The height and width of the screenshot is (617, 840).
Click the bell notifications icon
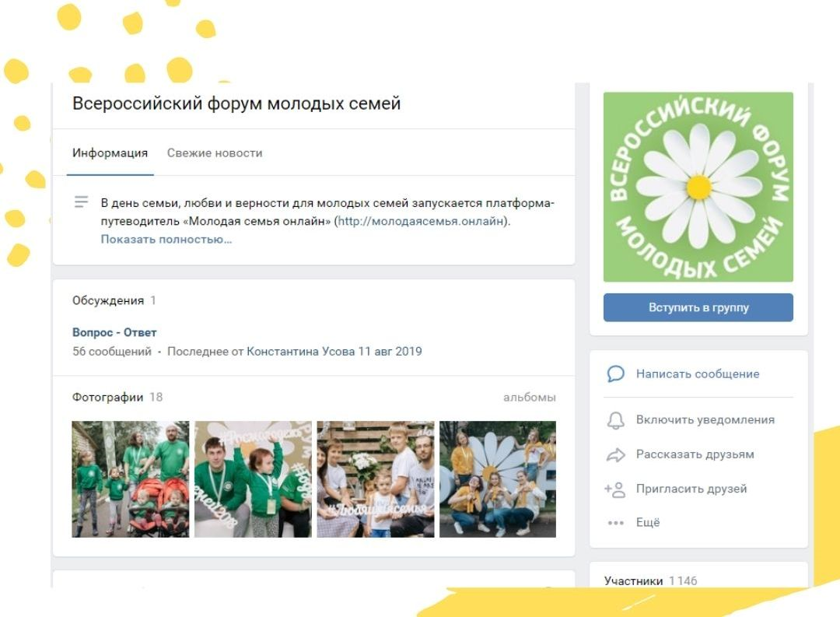(615, 419)
